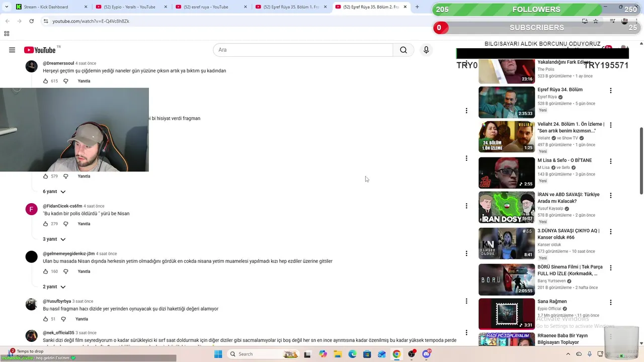Viewport: 644px width, 362px height.
Task: Click the taskbar Search box
Action: 263,354
